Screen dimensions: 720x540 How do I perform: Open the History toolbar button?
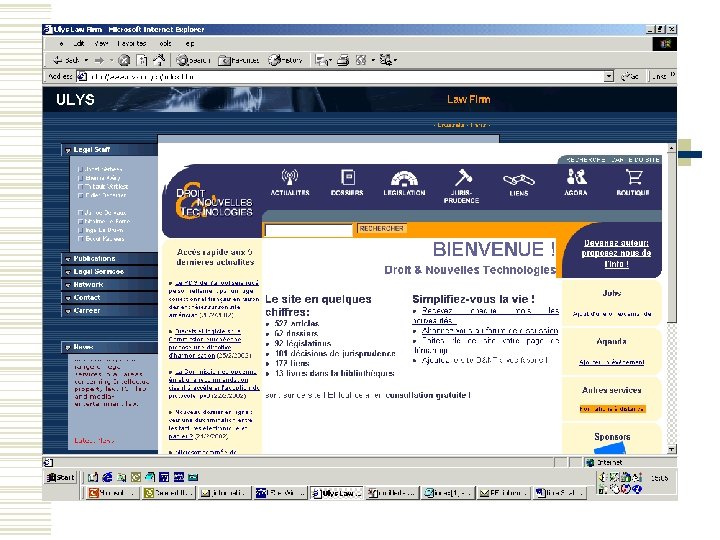pos(285,60)
